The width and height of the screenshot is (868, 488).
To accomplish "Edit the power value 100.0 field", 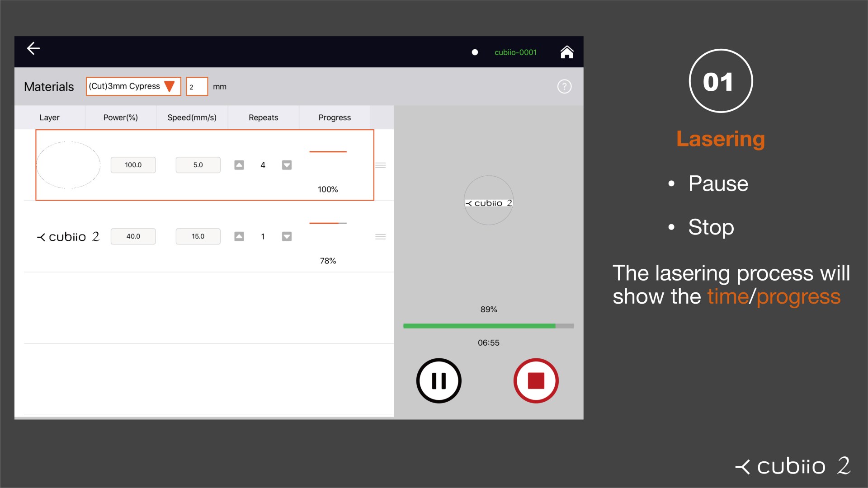I will [133, 165].
